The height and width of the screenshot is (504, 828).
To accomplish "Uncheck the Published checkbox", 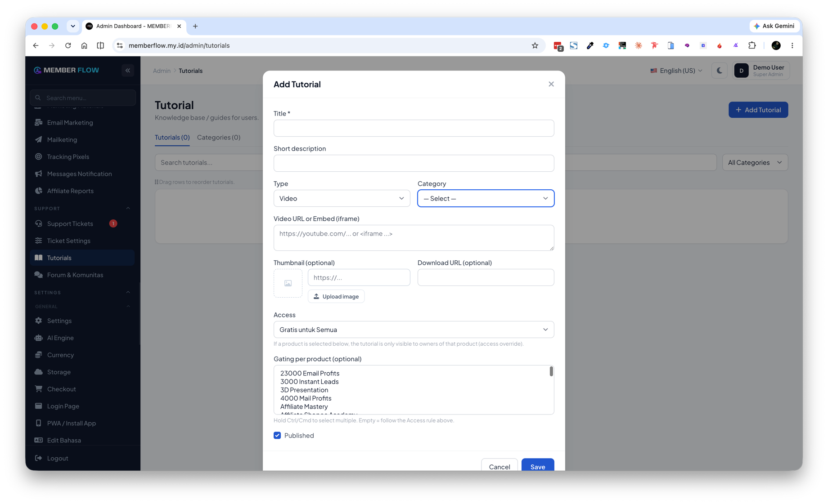I will click(x=277, y=435).
